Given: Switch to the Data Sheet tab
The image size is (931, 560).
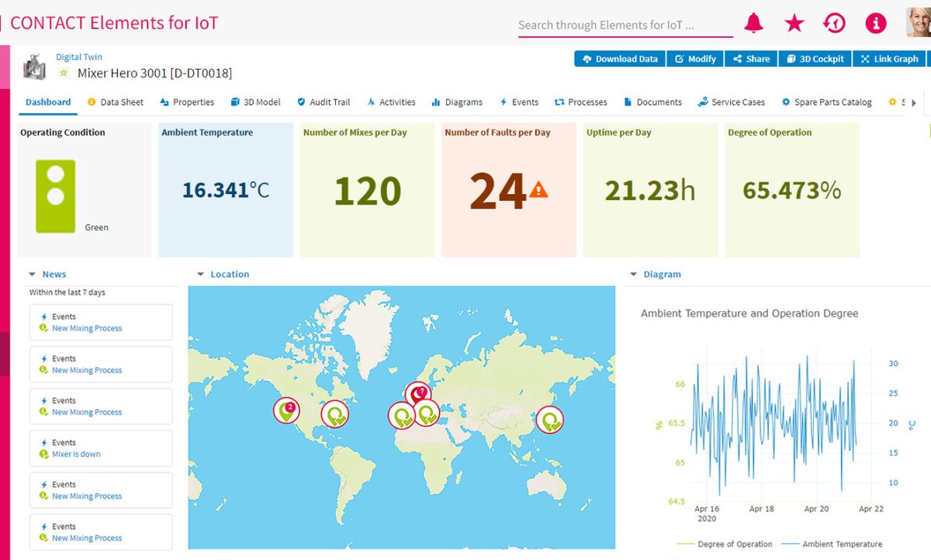Looking at the screenshot, I should 115,102.
